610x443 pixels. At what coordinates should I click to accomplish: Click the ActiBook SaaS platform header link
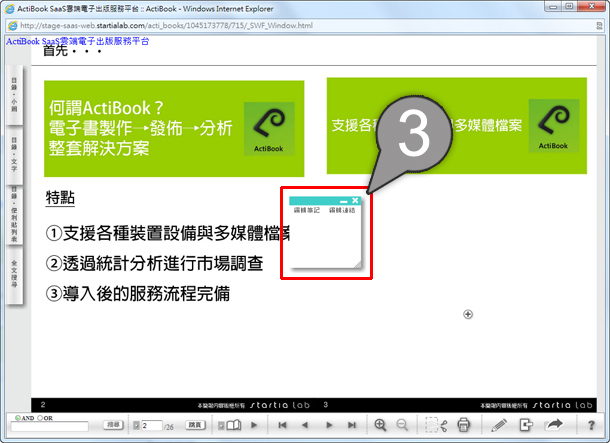tap(77, 41)
